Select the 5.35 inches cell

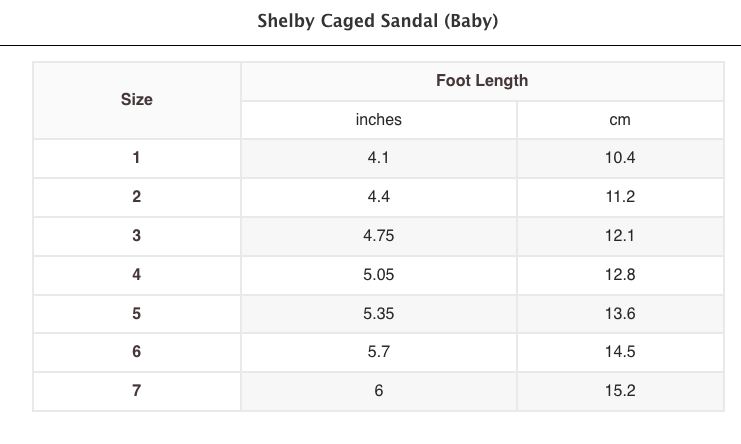click(x=378, y=314)
